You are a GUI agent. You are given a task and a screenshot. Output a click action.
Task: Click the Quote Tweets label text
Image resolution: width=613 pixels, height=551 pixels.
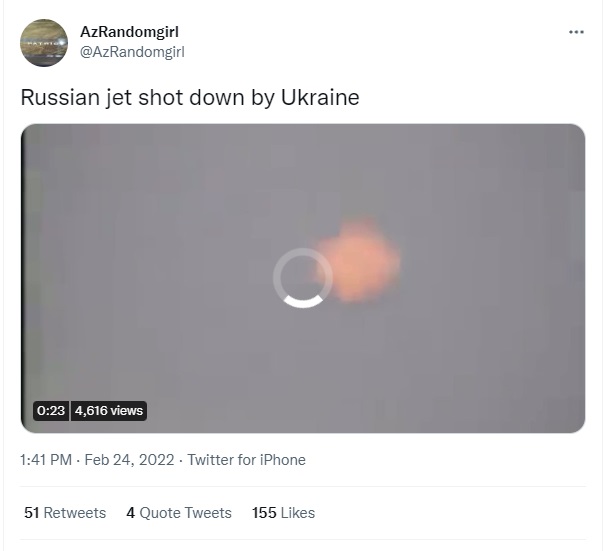pos(186,513)
